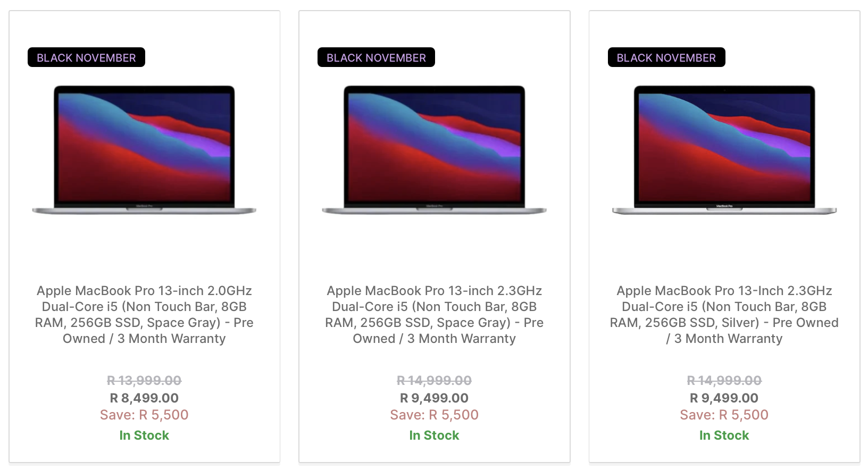Click Black November badge on first product

pos(86,57)
